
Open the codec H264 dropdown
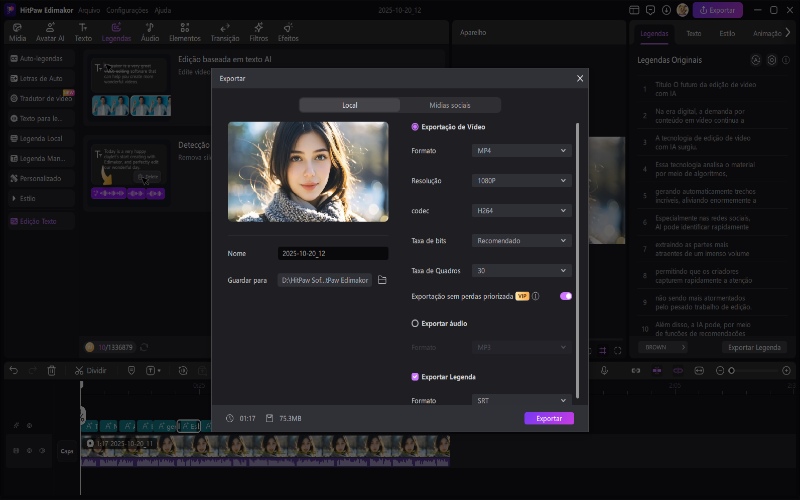521,211
